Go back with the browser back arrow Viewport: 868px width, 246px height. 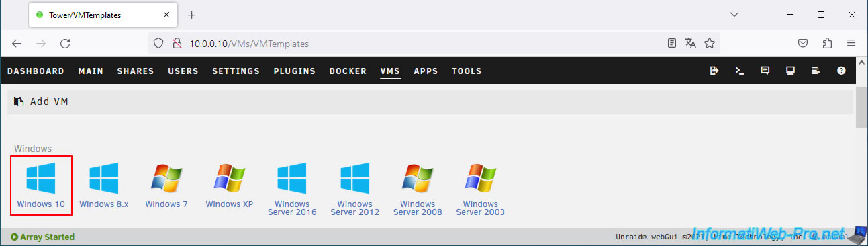17,43
